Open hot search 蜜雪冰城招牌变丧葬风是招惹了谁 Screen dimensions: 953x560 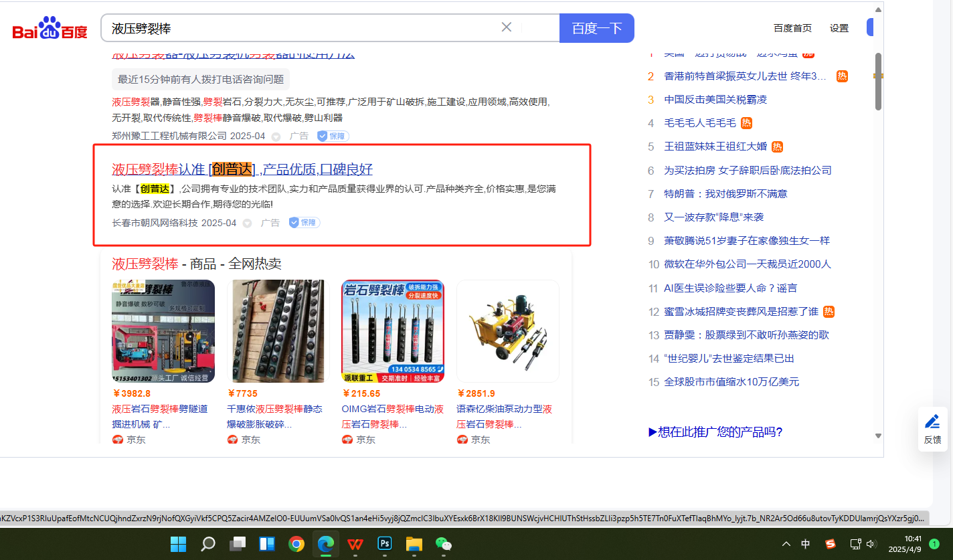742,312
